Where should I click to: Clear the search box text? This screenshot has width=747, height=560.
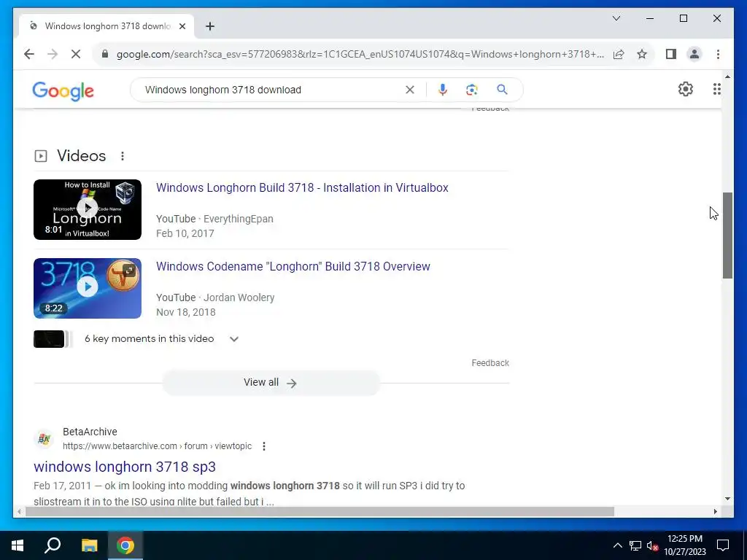(x=410, y=90)
